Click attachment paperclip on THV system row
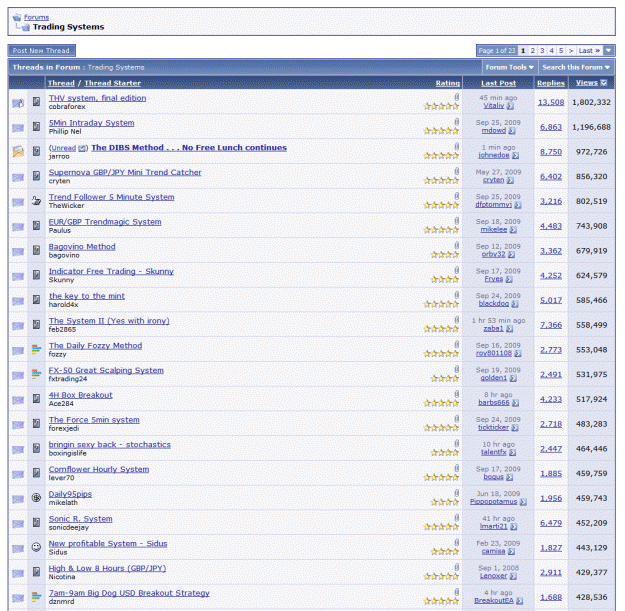This screenshot has width=625, height=611. click(x=457, y=97)
